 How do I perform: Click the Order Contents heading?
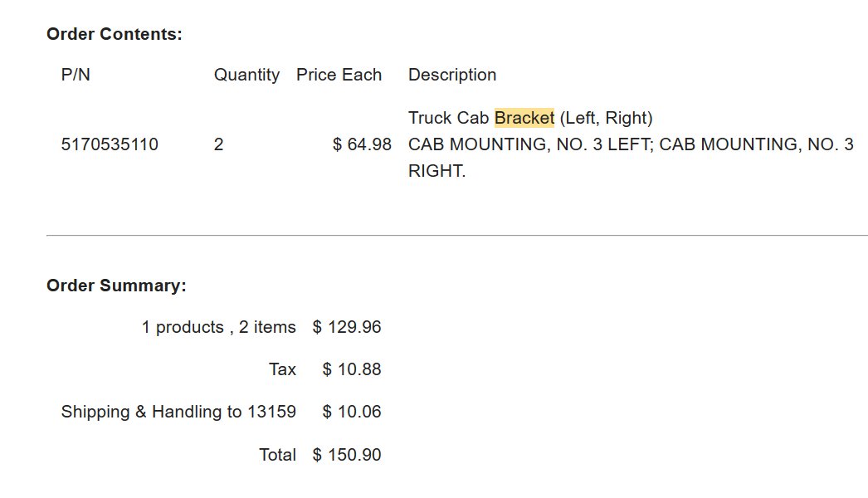[114, 34]
